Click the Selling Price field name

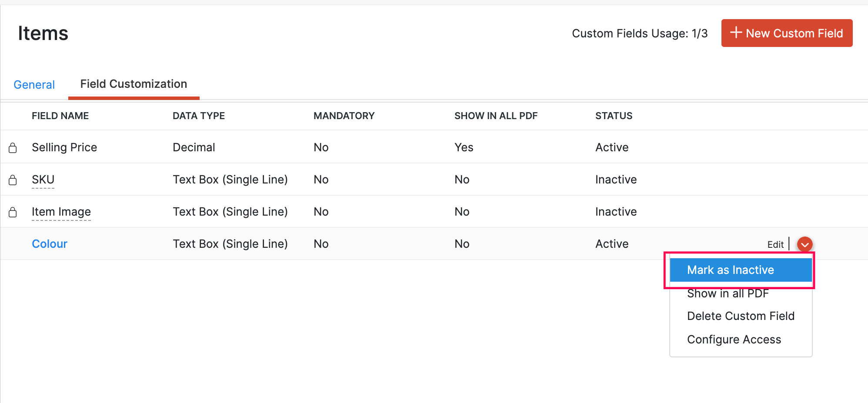pyautogui.click(x=64, y=147)
